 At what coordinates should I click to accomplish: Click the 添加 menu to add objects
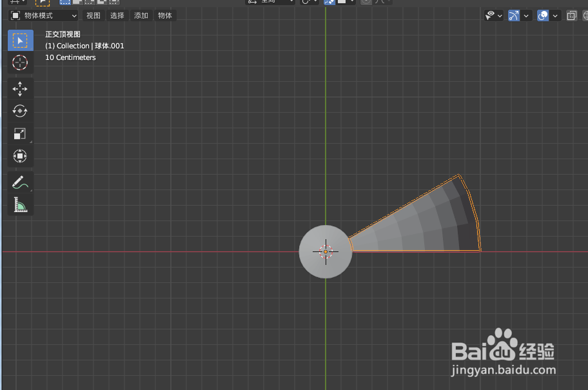141,15
